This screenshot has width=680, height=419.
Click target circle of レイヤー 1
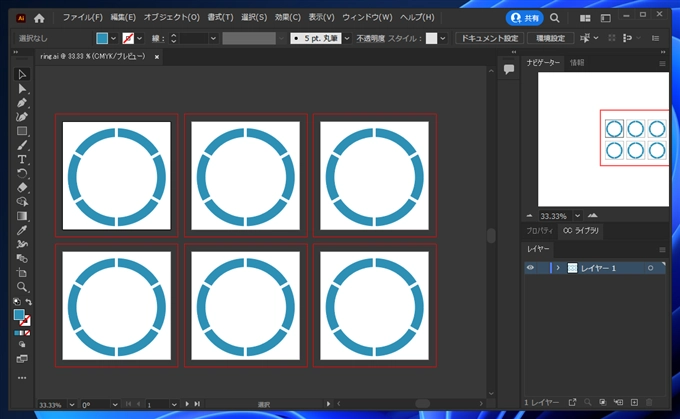pos(650,268)
